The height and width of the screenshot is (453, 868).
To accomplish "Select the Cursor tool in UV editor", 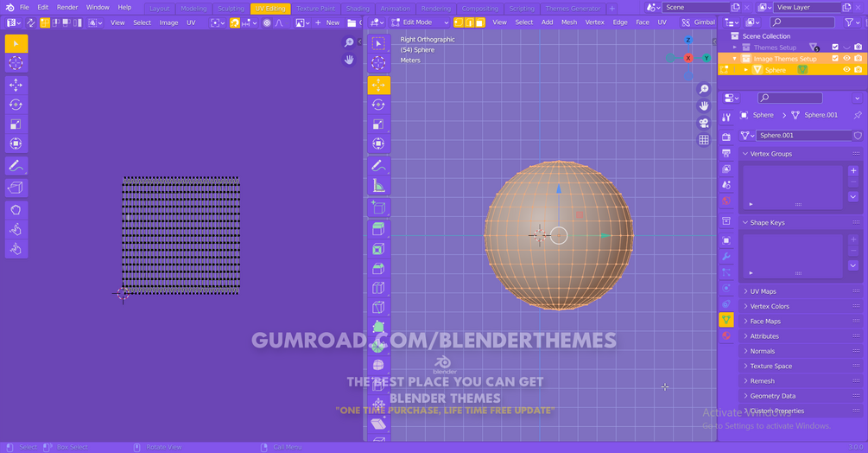I will coord(16,63).
